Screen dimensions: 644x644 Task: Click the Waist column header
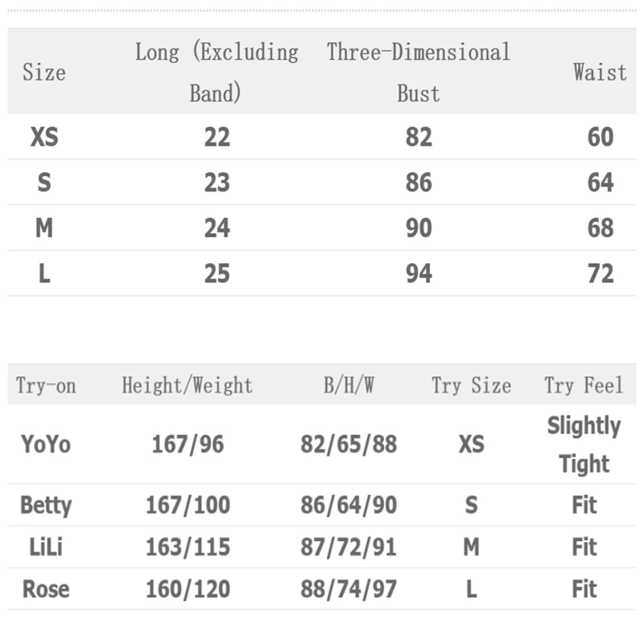point(600,72)
